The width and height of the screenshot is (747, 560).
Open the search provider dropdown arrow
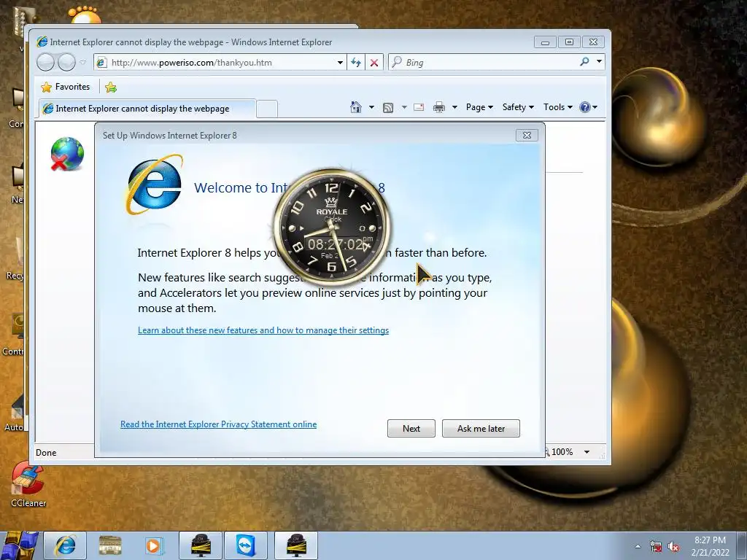click(x=599, y=62)
